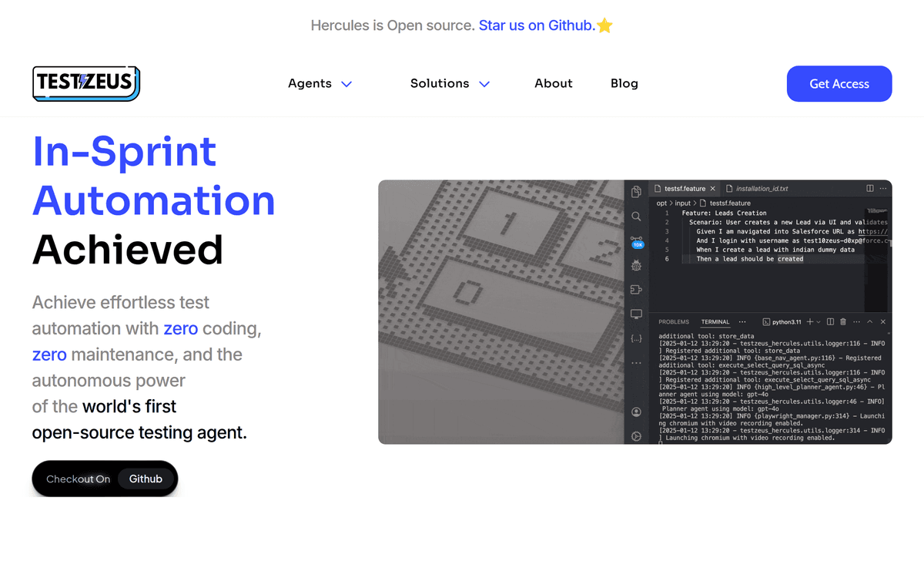
Task: Open the Accounts profile icon in sidebar
Action: click(636, 412)
